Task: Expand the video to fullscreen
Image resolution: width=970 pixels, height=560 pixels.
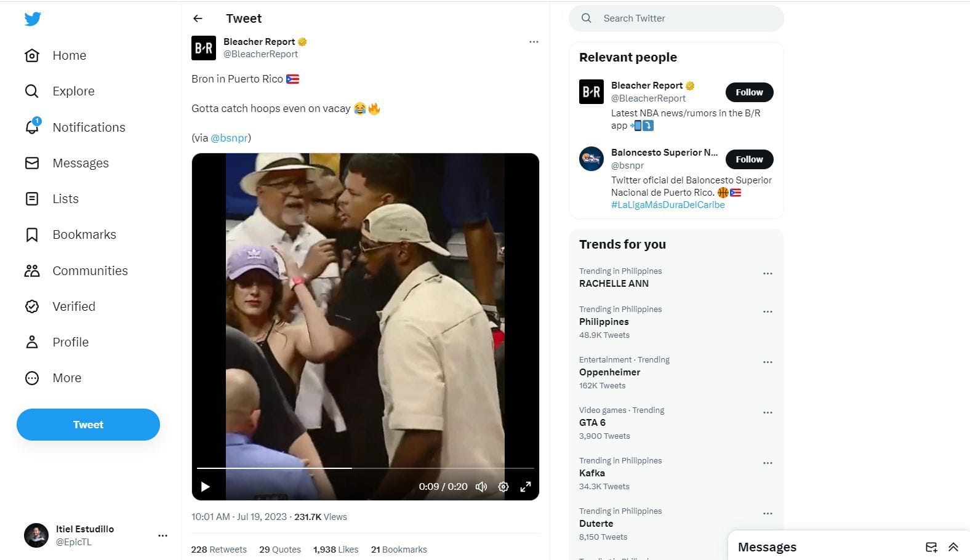Action: [x=525, y=486]
